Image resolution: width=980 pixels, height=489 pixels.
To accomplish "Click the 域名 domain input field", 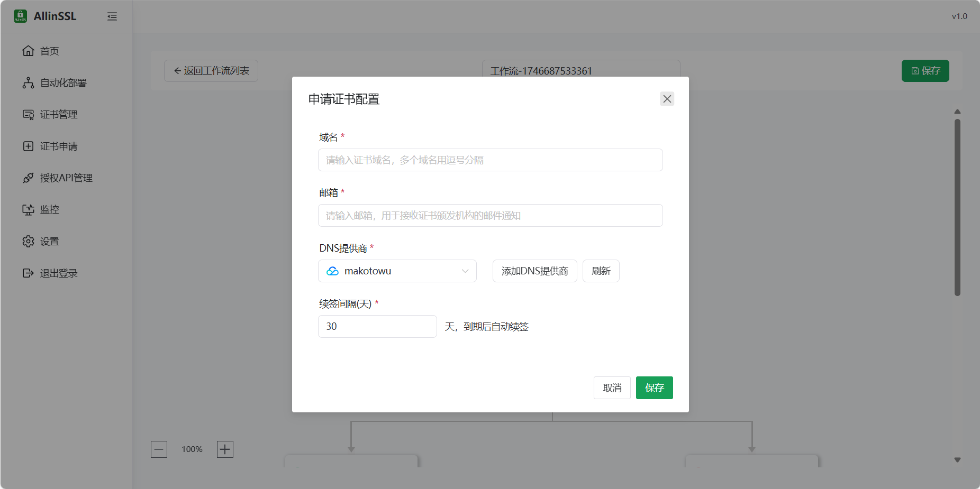I will [489, 160].
